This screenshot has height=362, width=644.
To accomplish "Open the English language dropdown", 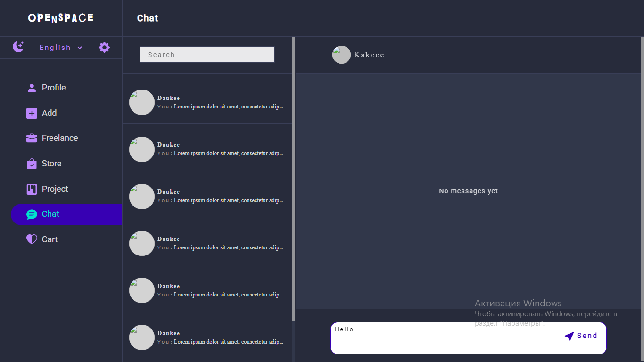I will pyautogui.click(x=55, y=47).
